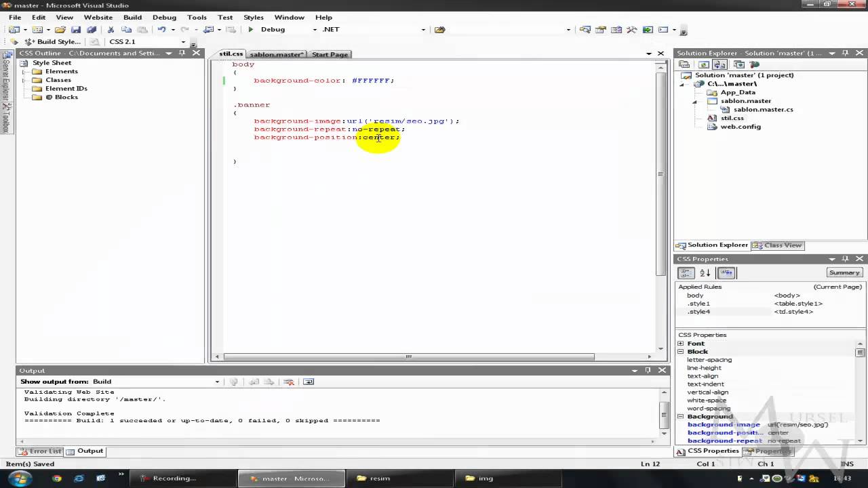Open the Find search box dropdown arrow
This screenshot has height=488, width=868.
(568, 29)
